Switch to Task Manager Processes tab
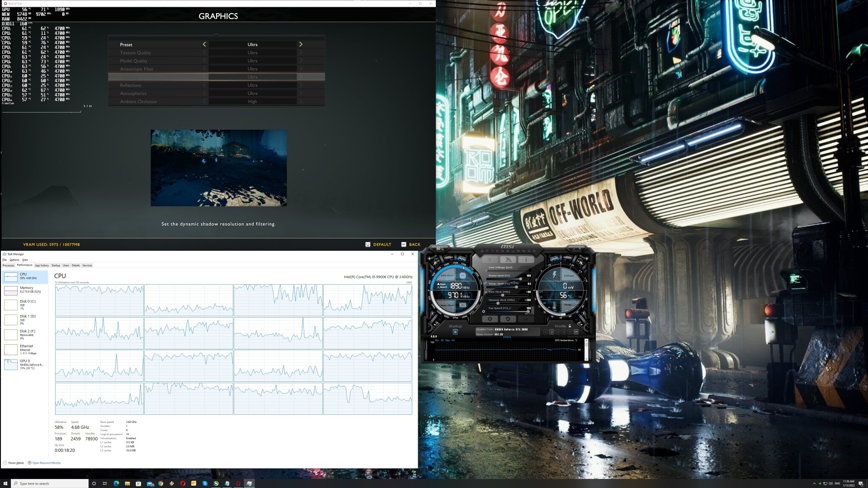 [9, 265]
